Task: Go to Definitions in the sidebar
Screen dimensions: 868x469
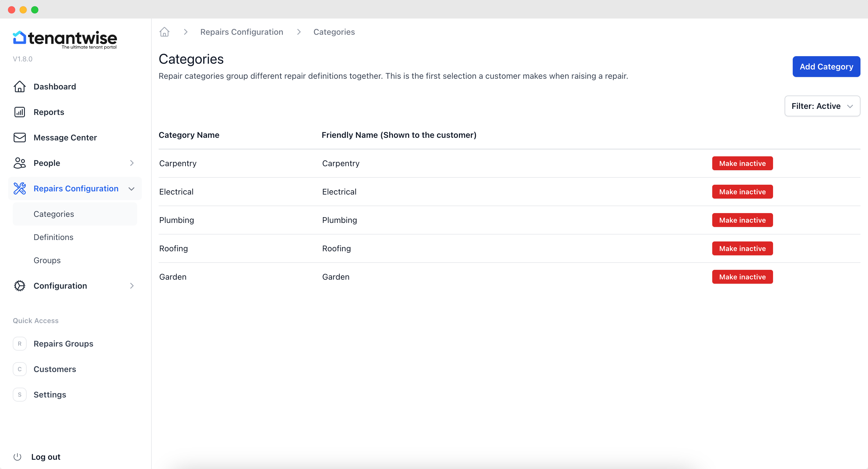Action: click(x=53, y=237)
